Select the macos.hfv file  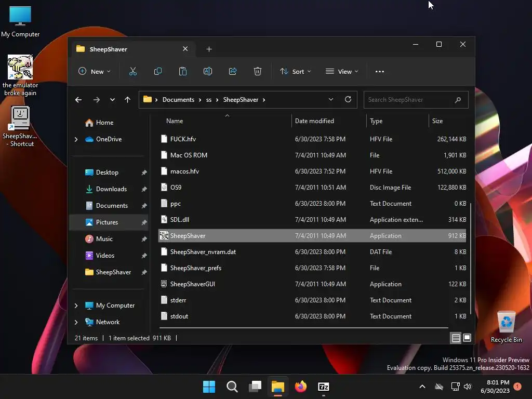tap(312, 171)
